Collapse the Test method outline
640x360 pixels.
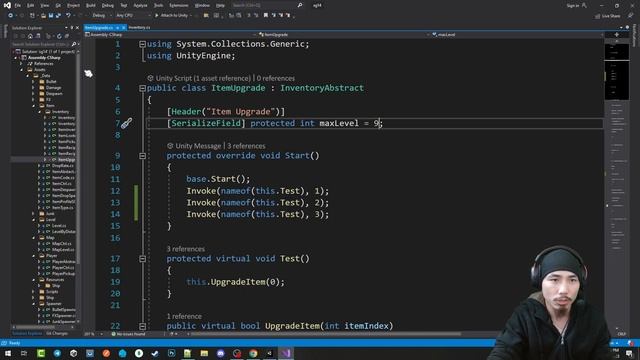(x=142, y=259)
